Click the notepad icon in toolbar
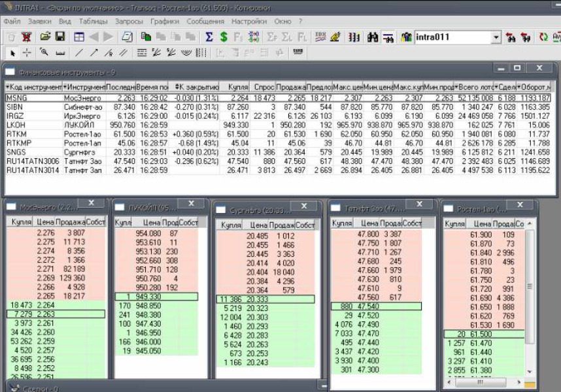561x392 pixels. (127, 37)
